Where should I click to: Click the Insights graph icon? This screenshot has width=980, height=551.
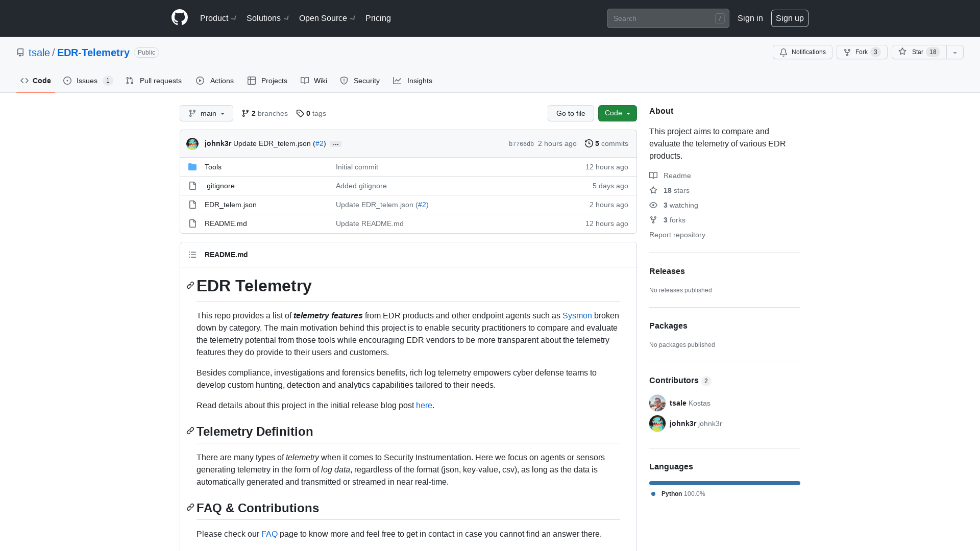click(x=397, y=81)
